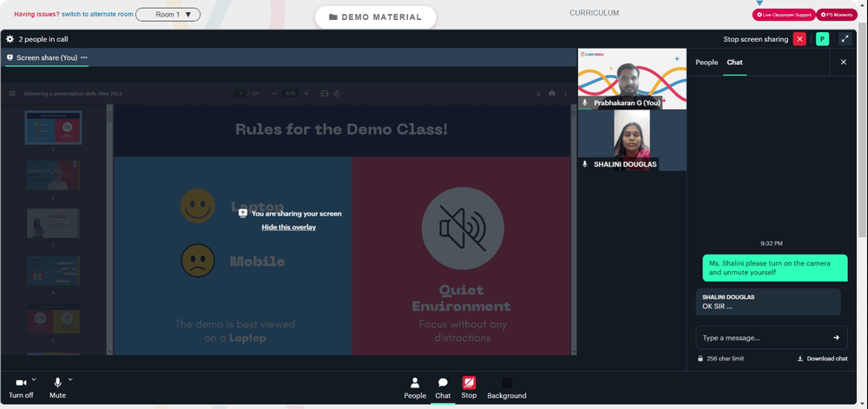The width and height of the screenshot is (868, 409).
Task: Select slide thumbnail 1
Action: (x=53, y=128)
